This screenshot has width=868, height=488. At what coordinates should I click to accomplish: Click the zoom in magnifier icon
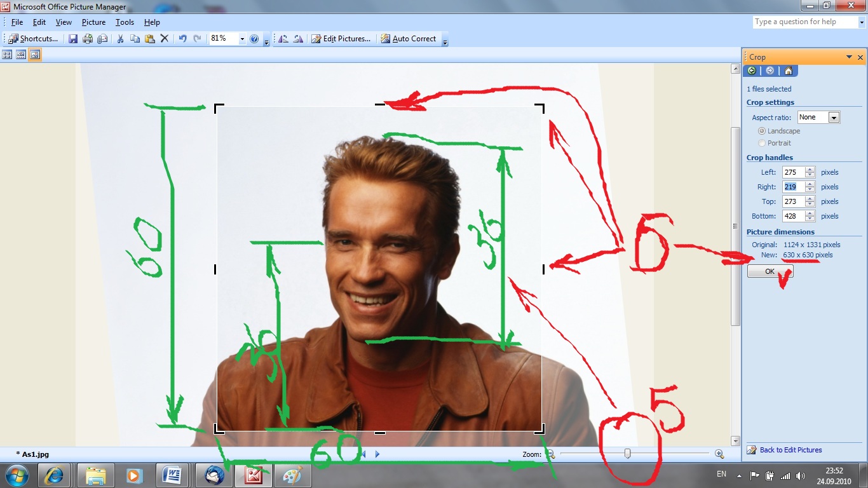click(x=719, y=454)
